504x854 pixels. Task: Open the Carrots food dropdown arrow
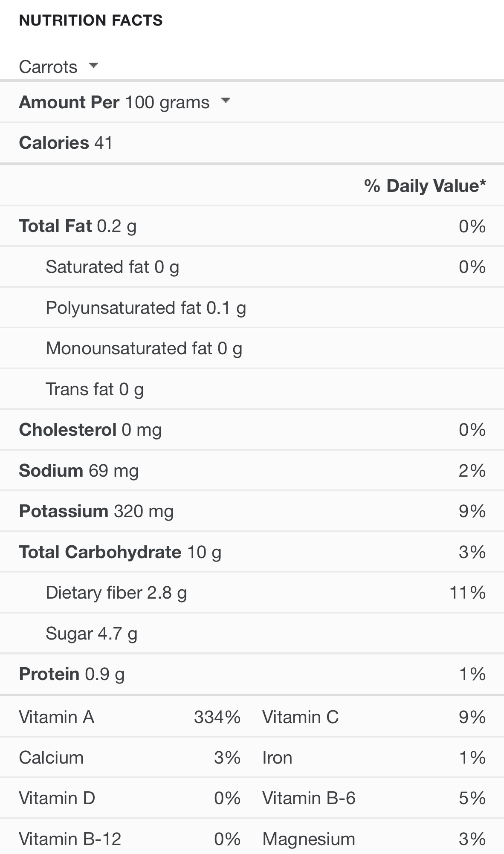[93, 66]
